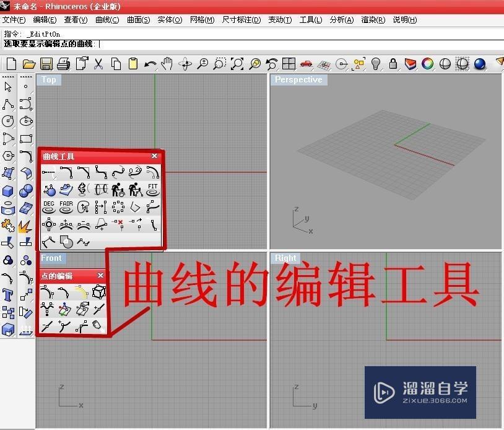
Task: Open the 曲线(C) menu
Action: 107,20
